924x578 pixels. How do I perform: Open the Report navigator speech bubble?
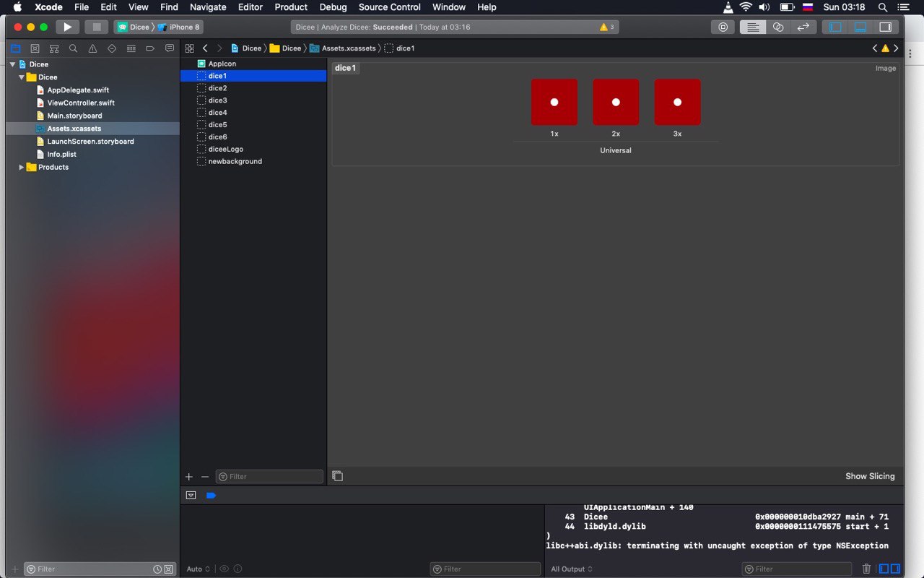[x=170, y=48]
